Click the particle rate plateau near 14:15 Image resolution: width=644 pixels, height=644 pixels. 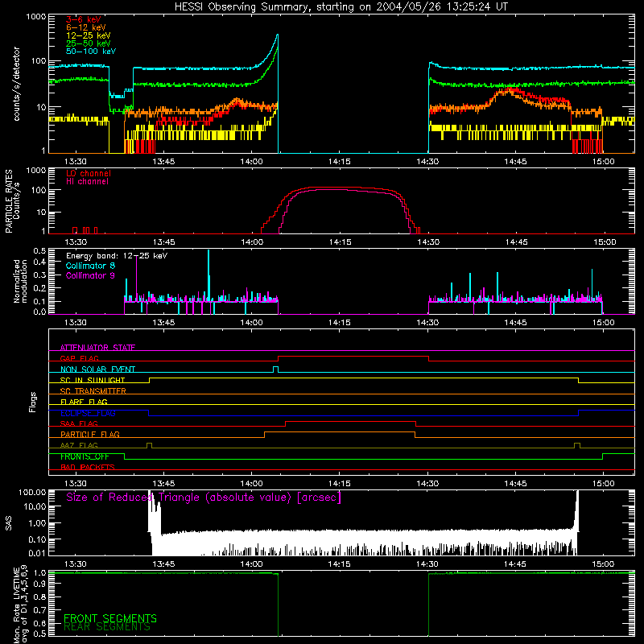click(340, 188)
